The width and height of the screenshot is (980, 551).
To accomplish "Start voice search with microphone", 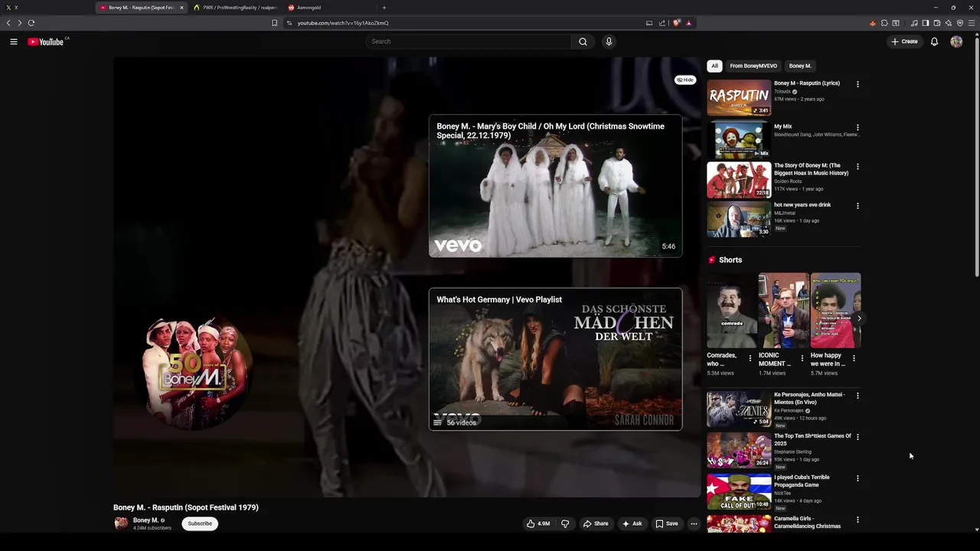I will coord(609,41).
